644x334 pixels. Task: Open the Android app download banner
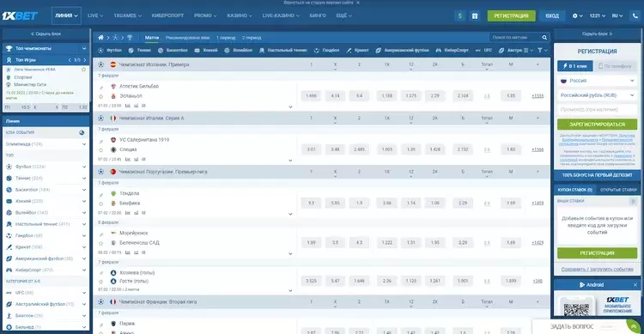pos(592,285)
